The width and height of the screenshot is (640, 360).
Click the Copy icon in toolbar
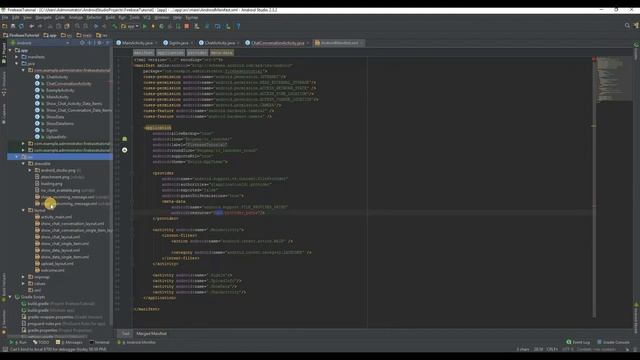pos(58,26)
